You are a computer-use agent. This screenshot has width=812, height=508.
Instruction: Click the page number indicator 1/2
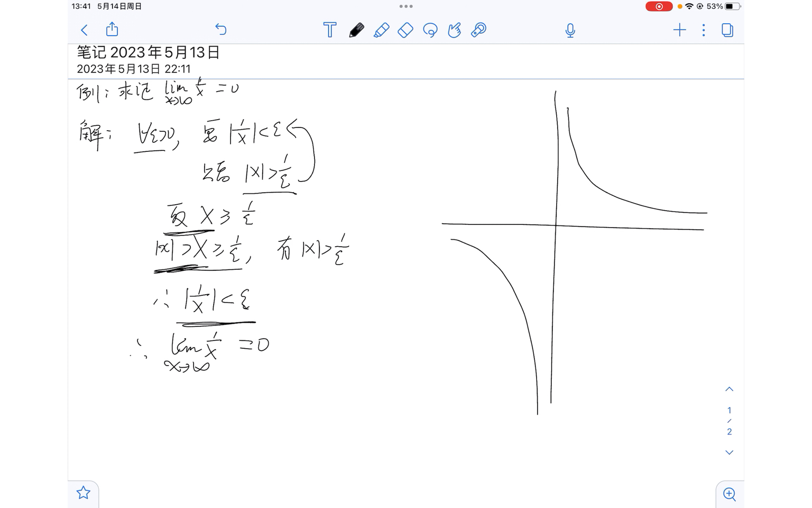(730, 421)
